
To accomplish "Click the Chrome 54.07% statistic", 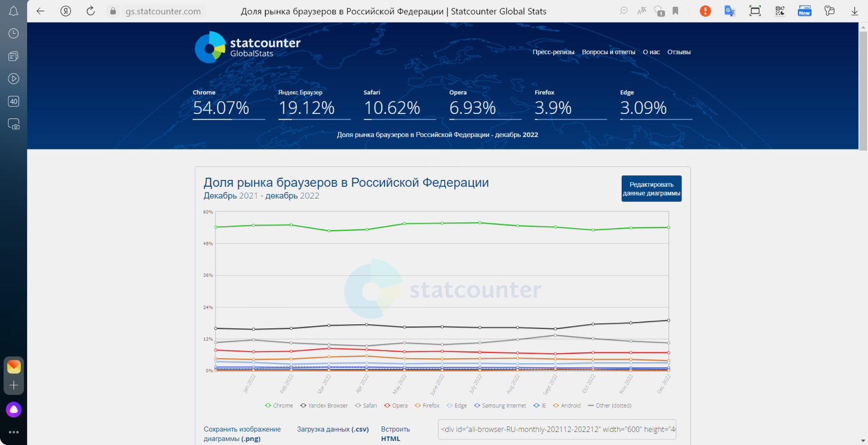I will point(229,104).
